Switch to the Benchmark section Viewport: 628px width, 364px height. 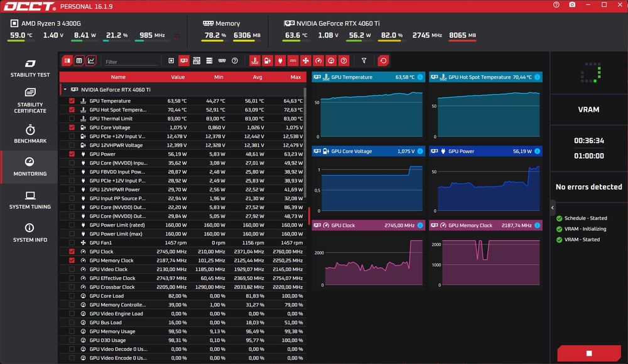tap(30, 134)
